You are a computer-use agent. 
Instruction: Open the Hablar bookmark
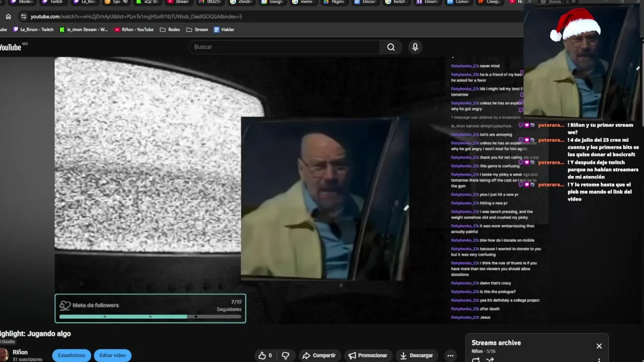pos(224,30)
